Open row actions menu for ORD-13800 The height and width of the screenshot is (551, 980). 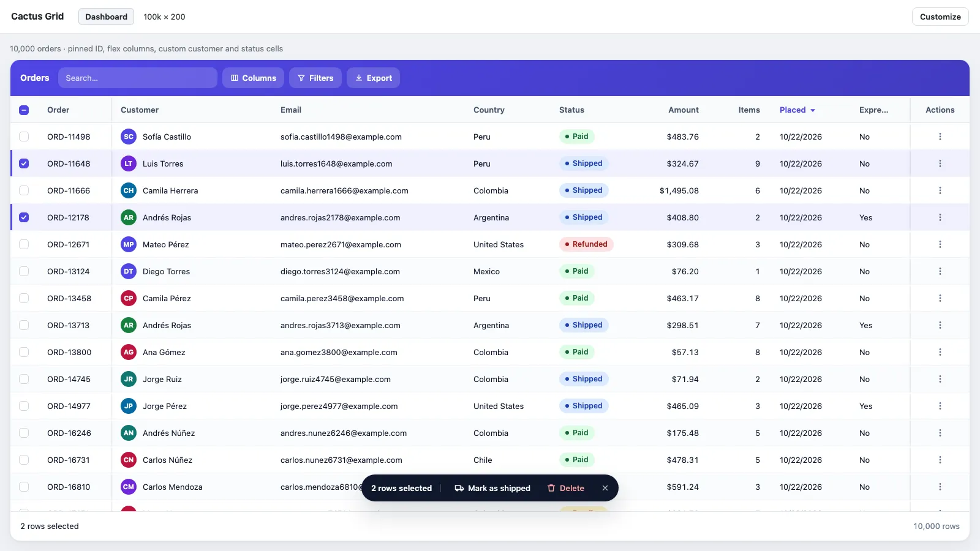tap(940, 352)
